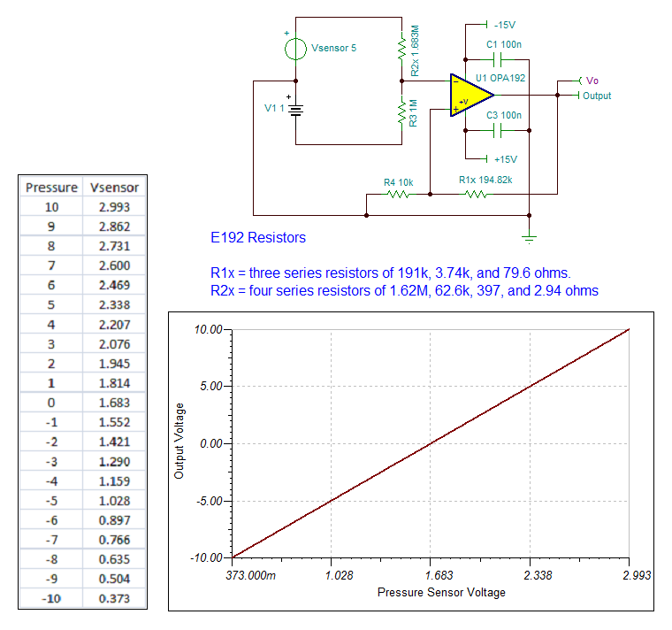Screen dimensions: 672x630
Task: Select table cell with value 1.814
Action: pyautogui.click(x=114, y=383)
